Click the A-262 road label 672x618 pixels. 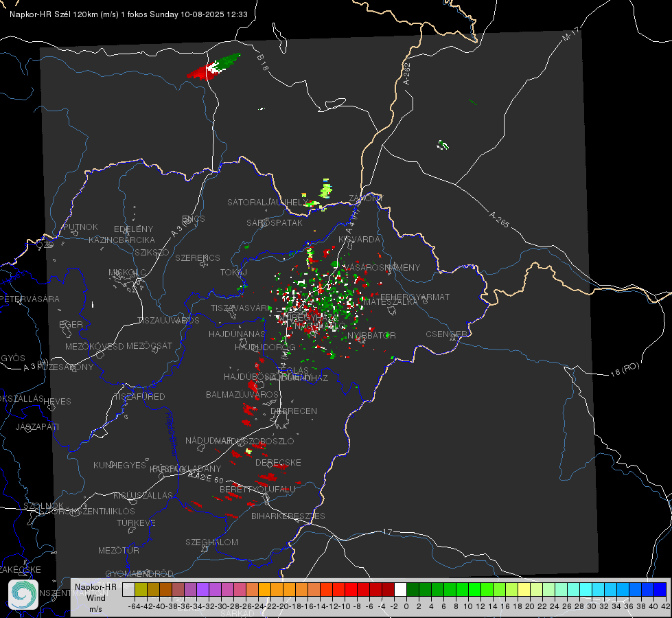407,73
